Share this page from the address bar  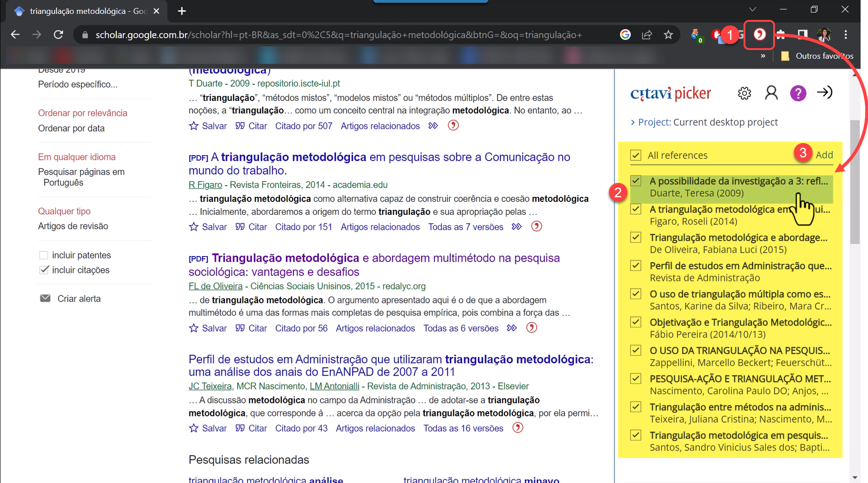[x=647, y=35]
